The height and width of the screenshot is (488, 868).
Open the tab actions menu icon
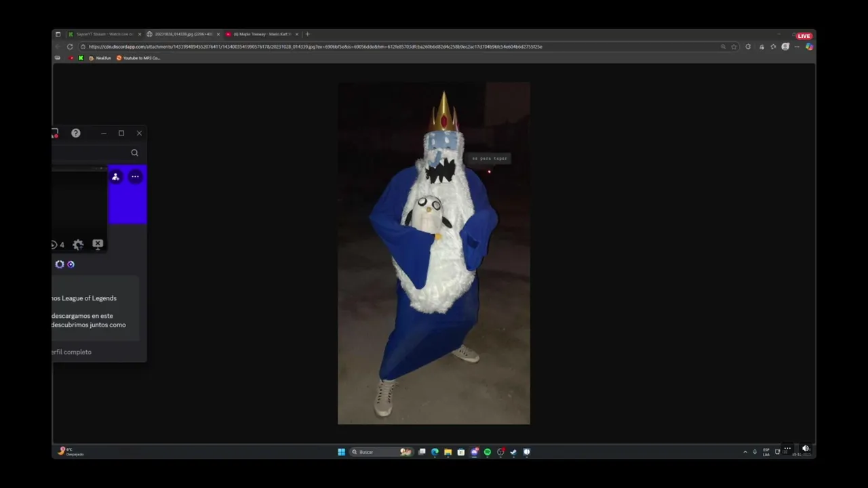coord(58,34)
